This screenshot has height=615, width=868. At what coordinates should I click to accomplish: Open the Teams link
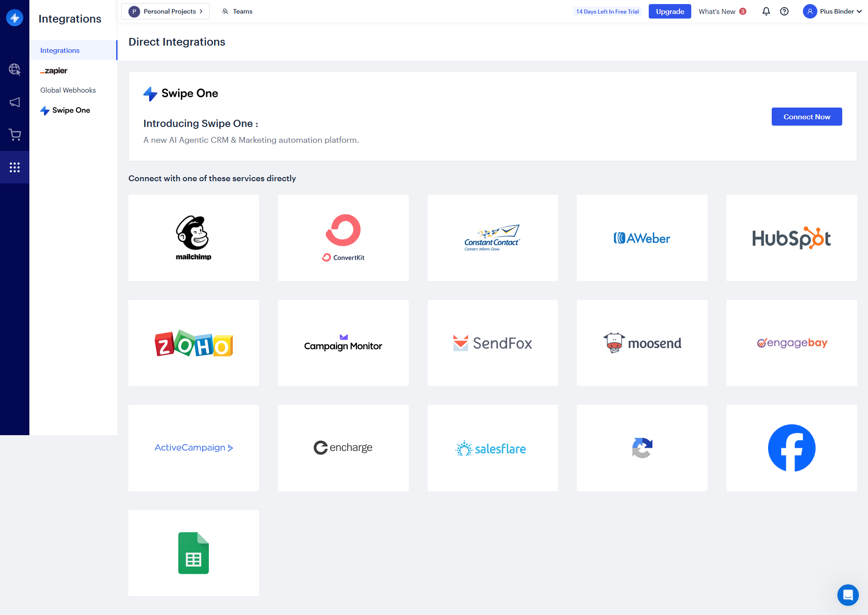tap(237, 11)
